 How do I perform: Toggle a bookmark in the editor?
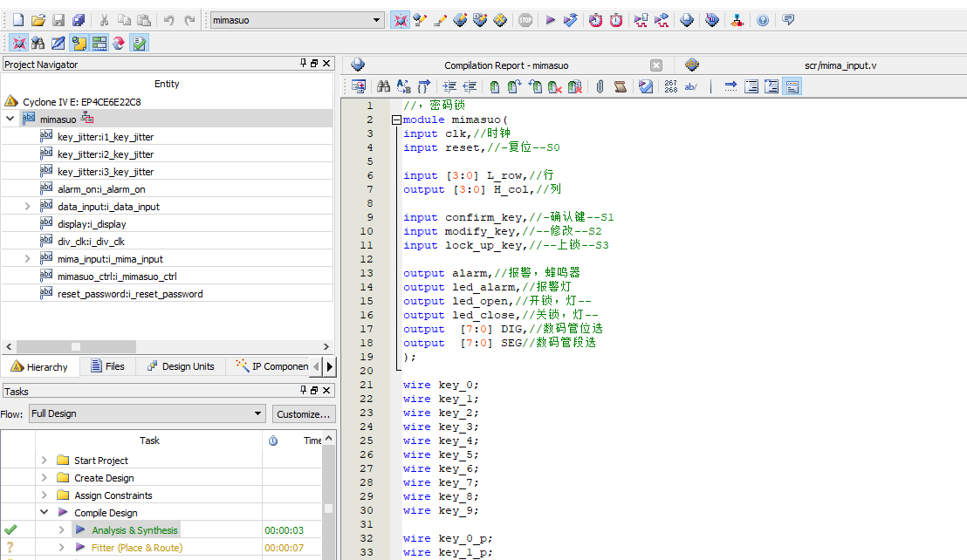click(x=495, y=87)
